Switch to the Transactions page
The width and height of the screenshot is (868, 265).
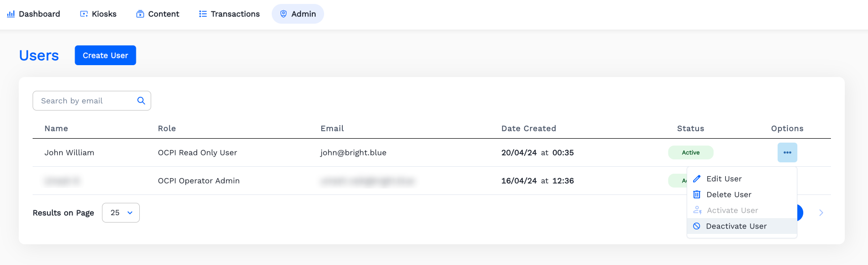point(229,14)
